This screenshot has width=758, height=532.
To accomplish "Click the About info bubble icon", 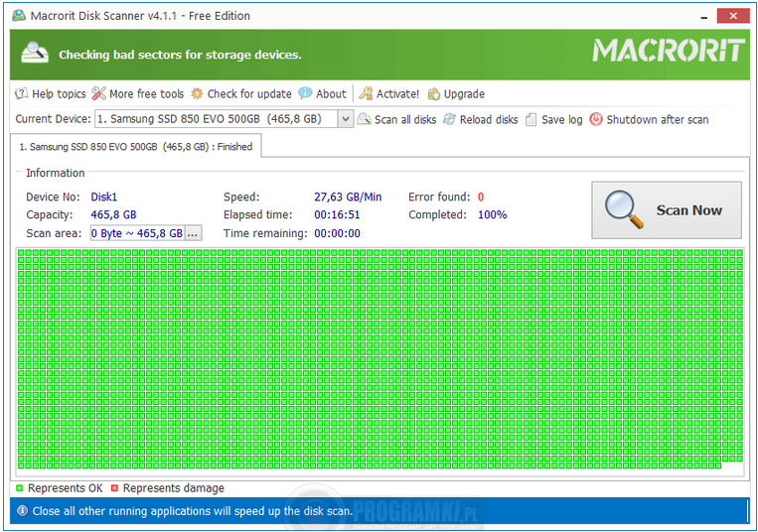I will [x=305, y=93].
